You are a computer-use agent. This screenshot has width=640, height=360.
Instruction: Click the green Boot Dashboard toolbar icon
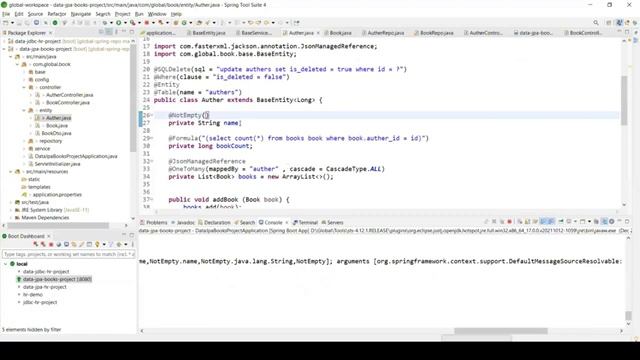(55, 23)
